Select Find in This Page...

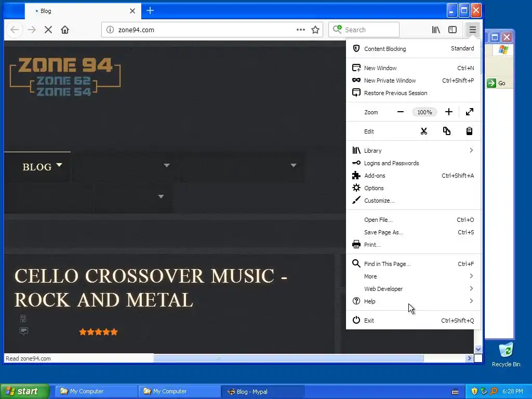coord(413,264)
